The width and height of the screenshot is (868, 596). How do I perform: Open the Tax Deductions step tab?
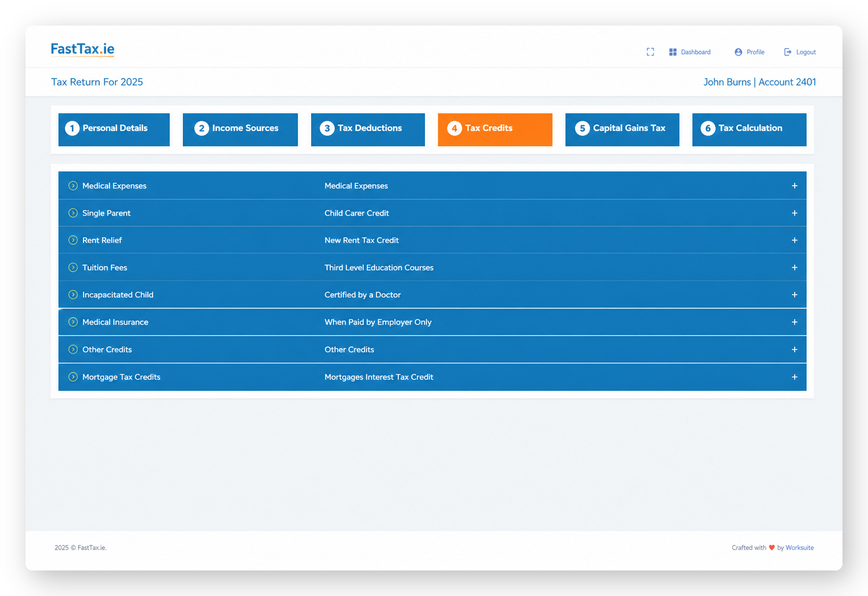368,129
